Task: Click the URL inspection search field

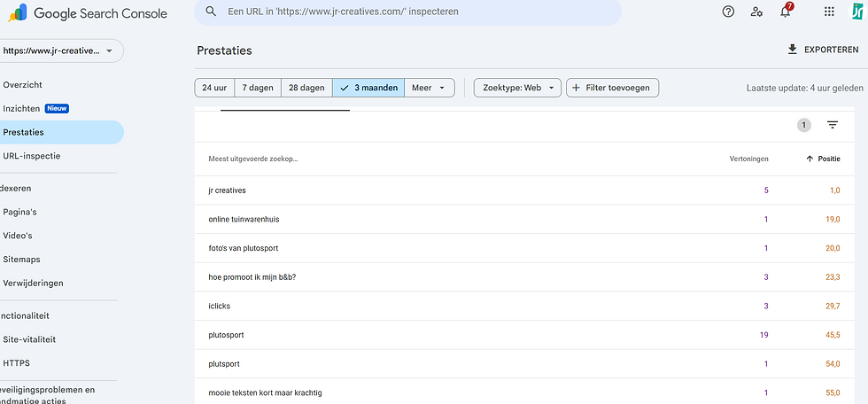Action: pyautogui.click(x=407, y=12)
